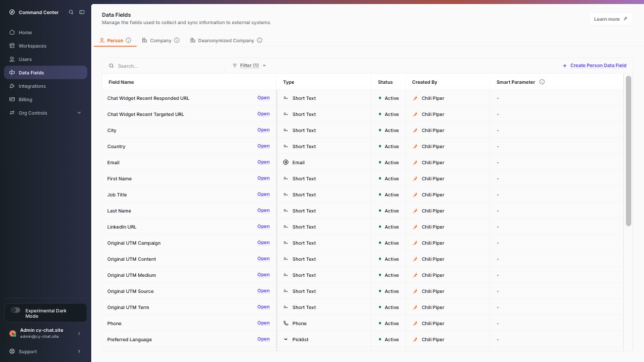
Task: Click the Field Name column header
Action: pos(121,82)
